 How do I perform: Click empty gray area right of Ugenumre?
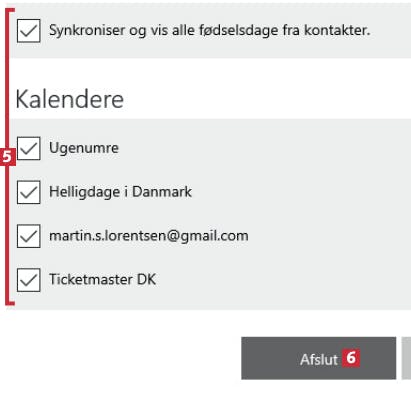click(x=265, y=148)
